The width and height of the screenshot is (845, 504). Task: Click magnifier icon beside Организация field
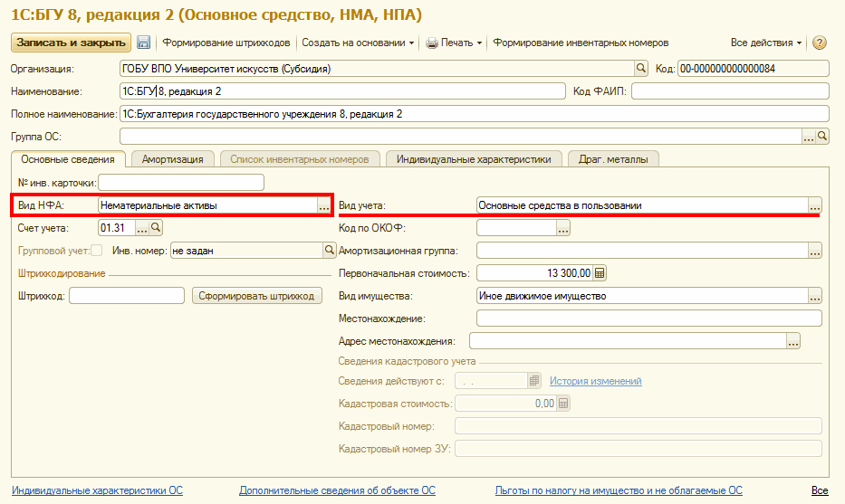(x=641, y=68)
